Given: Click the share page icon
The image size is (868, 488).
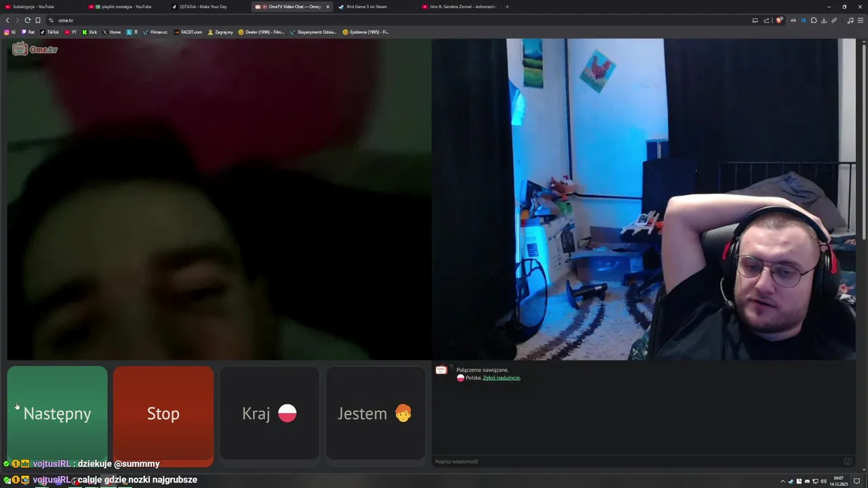Looking at the screenshot, I should click(766, 20).
